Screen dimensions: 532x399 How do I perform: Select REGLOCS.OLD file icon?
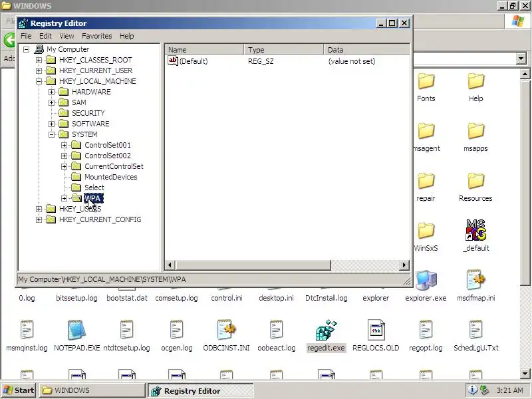click(x=376, y=330)
